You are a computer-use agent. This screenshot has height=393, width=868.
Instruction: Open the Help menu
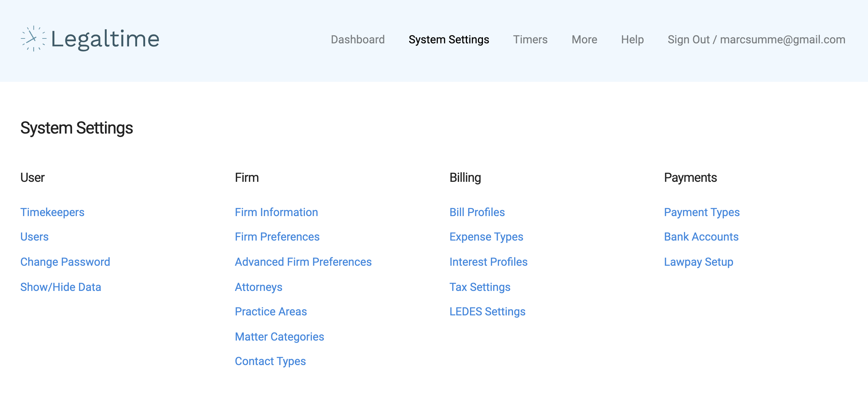pyautogui.click(x=632, y=40)
